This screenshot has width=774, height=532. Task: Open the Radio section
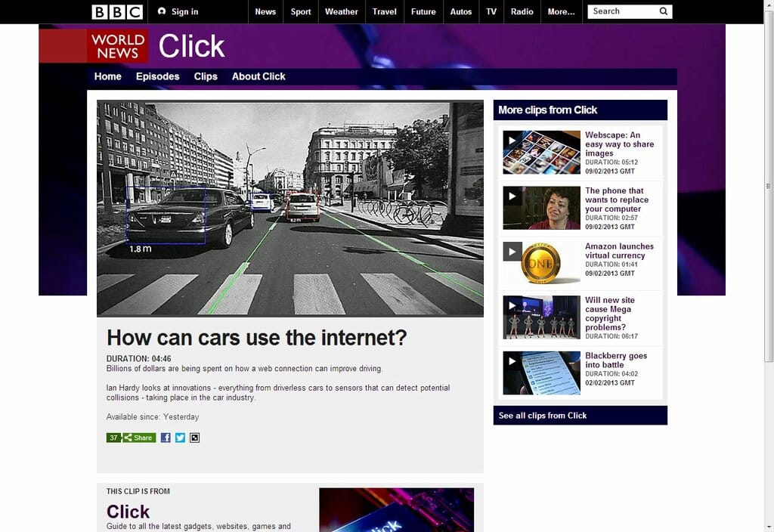tap(522, 12)
